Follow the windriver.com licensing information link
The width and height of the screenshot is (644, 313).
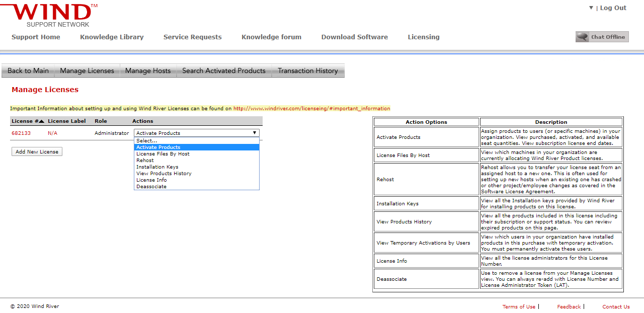[x=311, y=108]
